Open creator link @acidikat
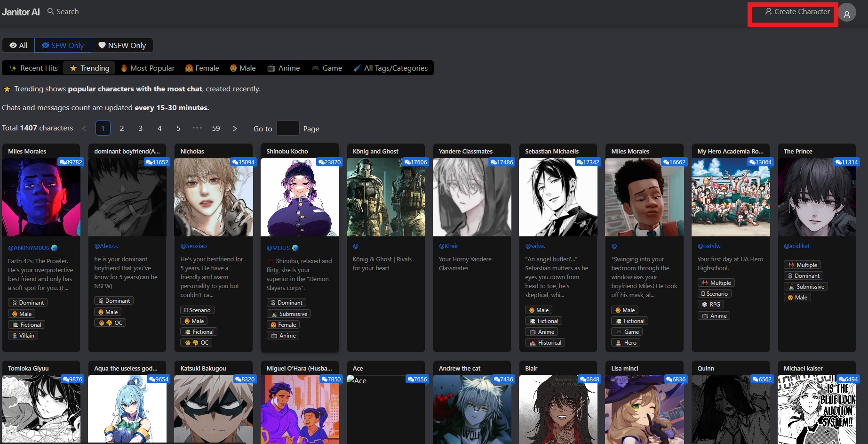Image resolution: width=868 pixels, height=444 pixels. [x=796, y=246]
